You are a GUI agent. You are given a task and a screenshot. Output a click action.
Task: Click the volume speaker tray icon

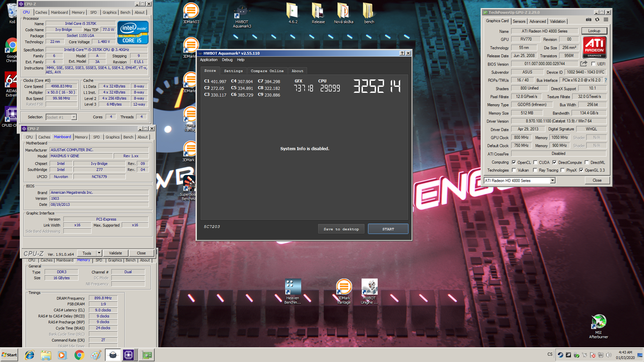click(608, 355)
